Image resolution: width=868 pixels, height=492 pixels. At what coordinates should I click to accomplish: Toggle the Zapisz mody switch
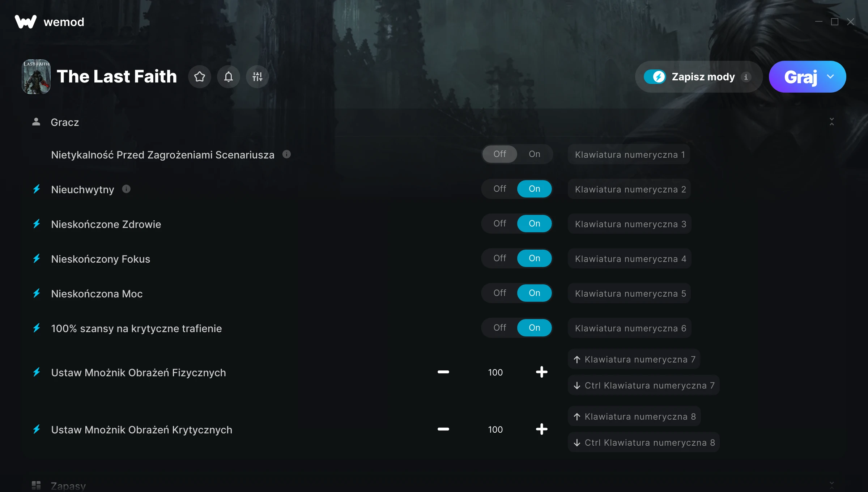coord(655,77)
